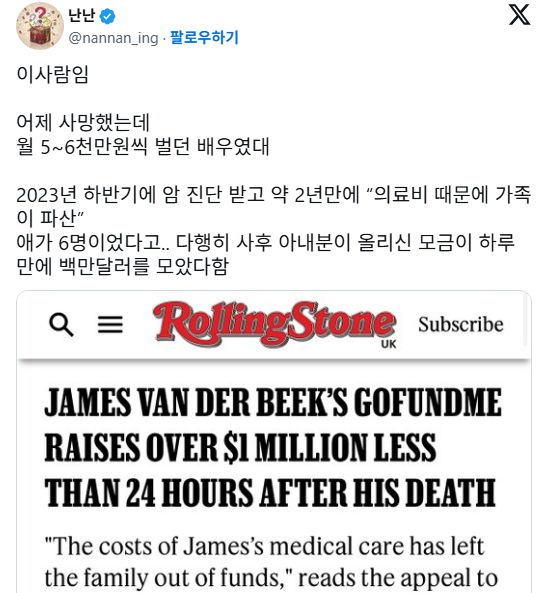This screenshot has height=593, width=545.
Task: Click the line mentioning 백만달러
Action: [123, 266]
